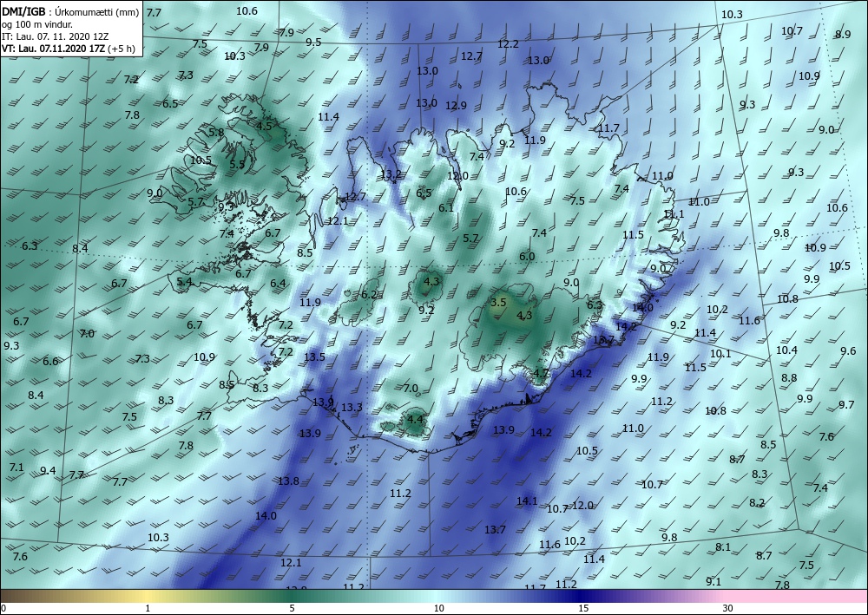Viewport: 868px width, 615px height.
Task: Click the map value 7.1
Action: click(x=16, y=468)
